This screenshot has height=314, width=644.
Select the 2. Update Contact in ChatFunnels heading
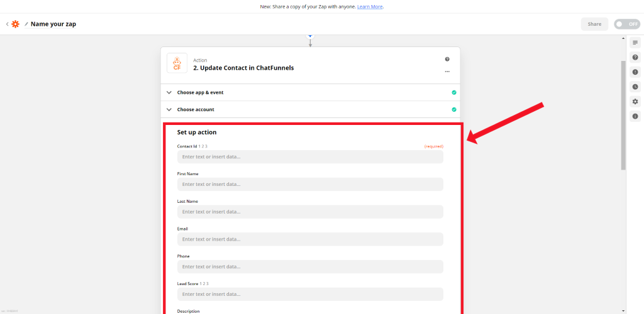point(243,68)
